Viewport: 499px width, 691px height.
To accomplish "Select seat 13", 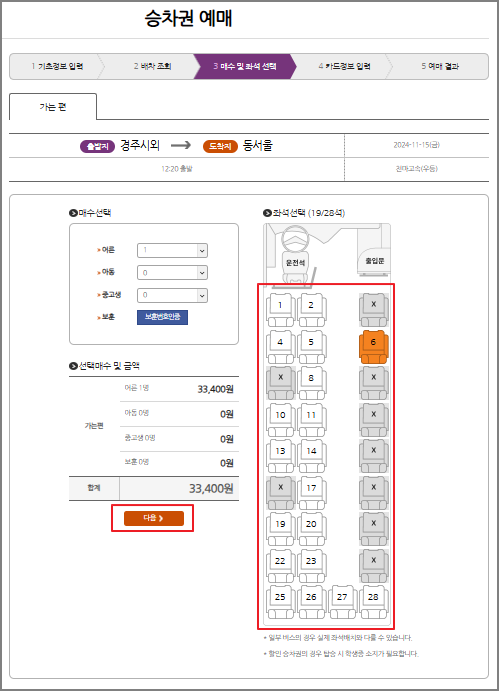I will tap(280, 456).
